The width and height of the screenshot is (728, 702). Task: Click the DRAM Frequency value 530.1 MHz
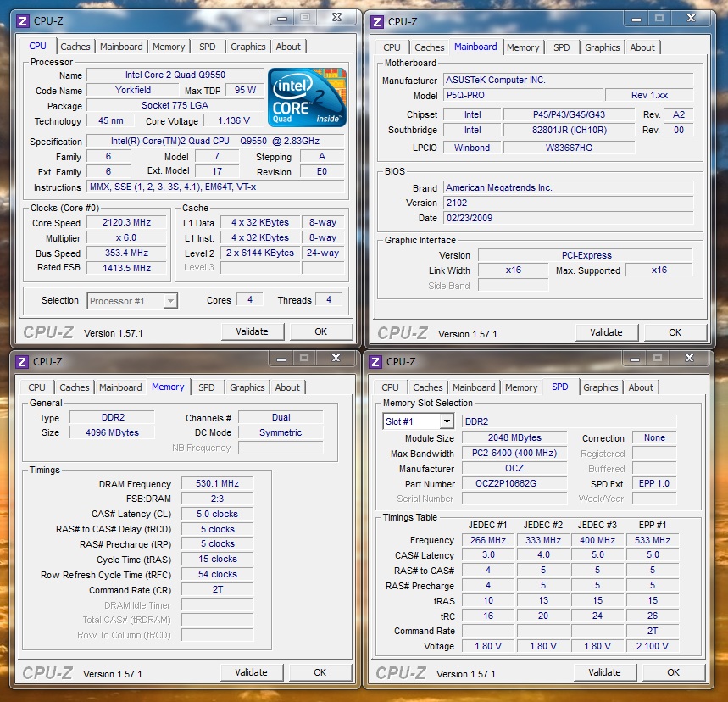click(x=217, y=483)
